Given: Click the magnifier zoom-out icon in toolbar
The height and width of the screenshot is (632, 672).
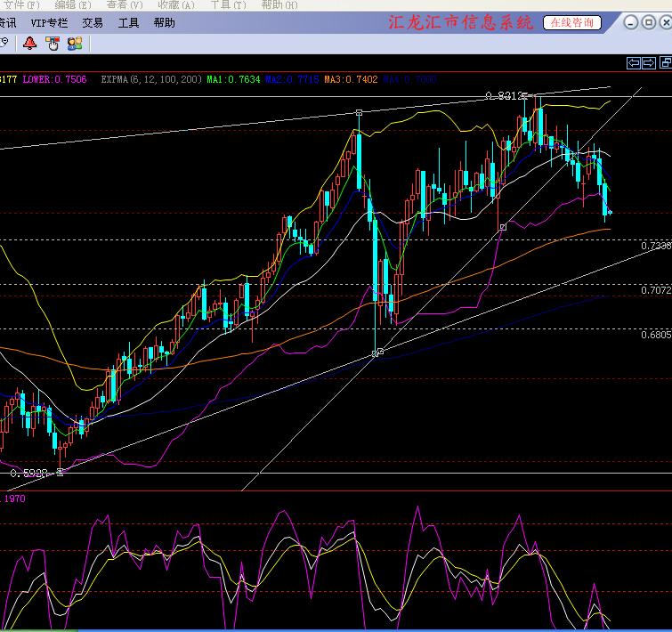Looking at the screenshot, I should coord(4,43).
